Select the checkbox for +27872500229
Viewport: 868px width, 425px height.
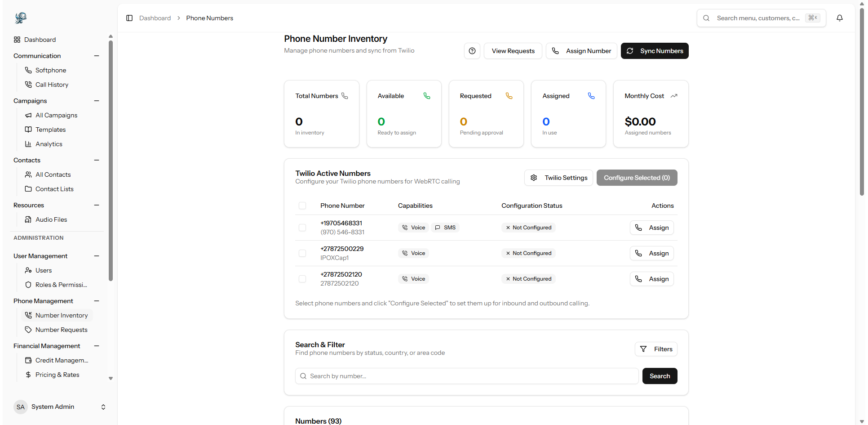(302, 253)
